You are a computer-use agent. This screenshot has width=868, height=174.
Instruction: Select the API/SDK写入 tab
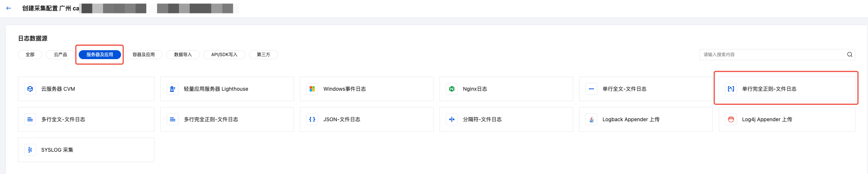[224, 55]
